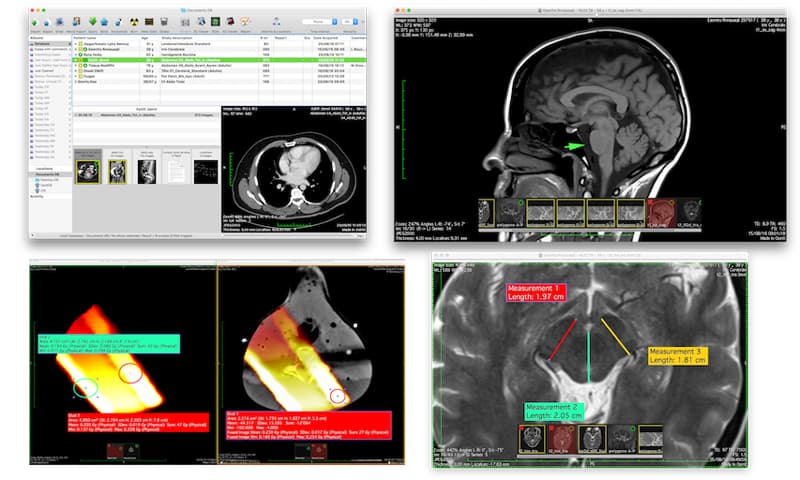Viewport: 800px width, 480px height.
Task: Open the Time interval dropdown
Action: [x=320, y=22]
